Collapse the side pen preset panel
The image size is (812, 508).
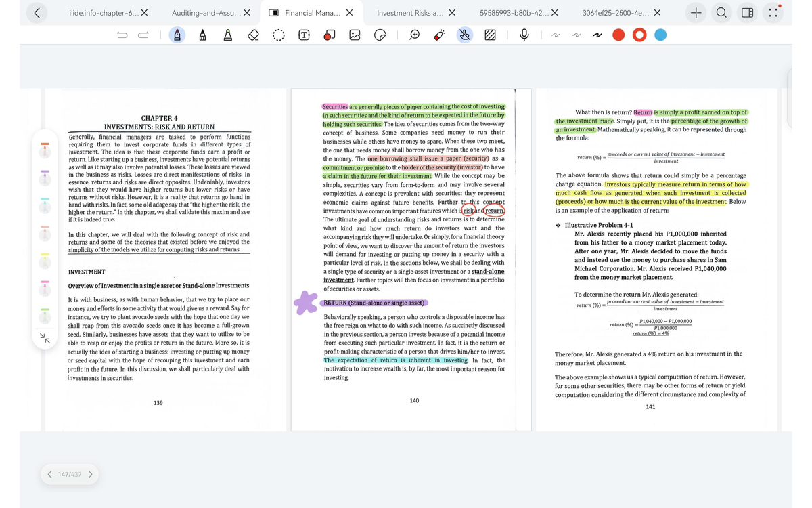click(45, 337)
